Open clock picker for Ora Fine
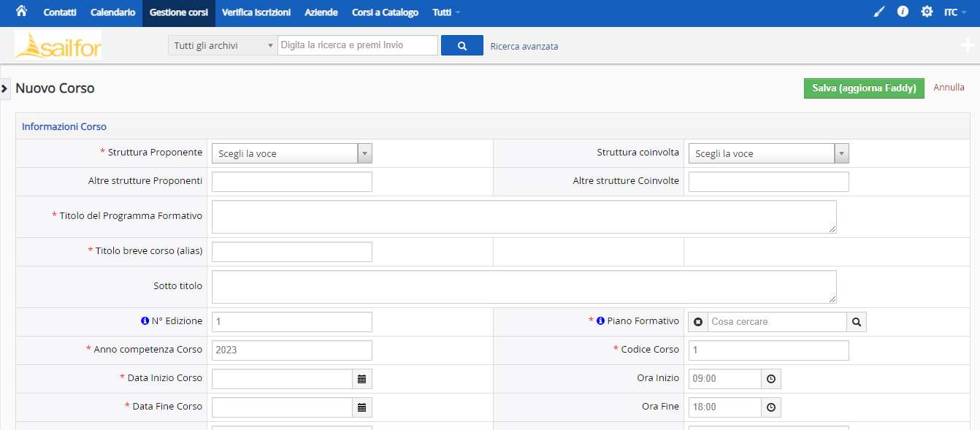 770,407
